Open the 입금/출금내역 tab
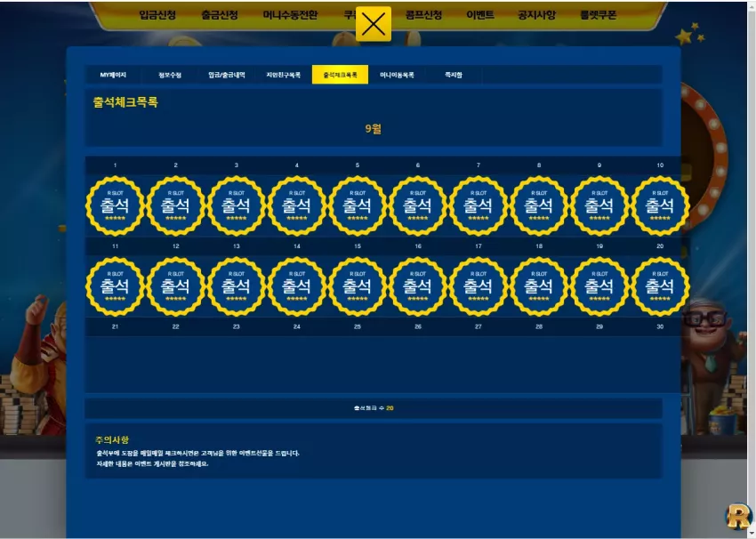This screenshot has height=539, width=756. click(x=227, y=75)
